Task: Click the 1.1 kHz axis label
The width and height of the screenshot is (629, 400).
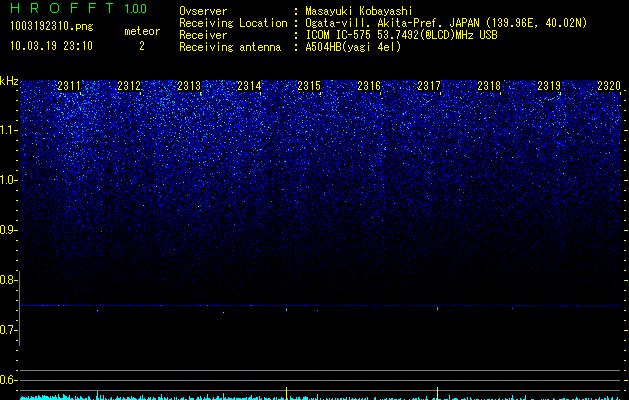Action: (9, 130)
